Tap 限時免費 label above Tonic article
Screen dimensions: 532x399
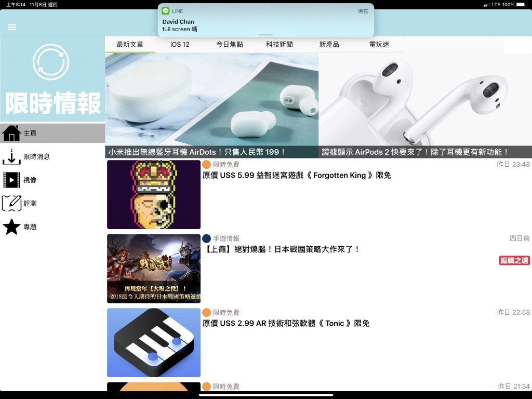coord(226,312)
